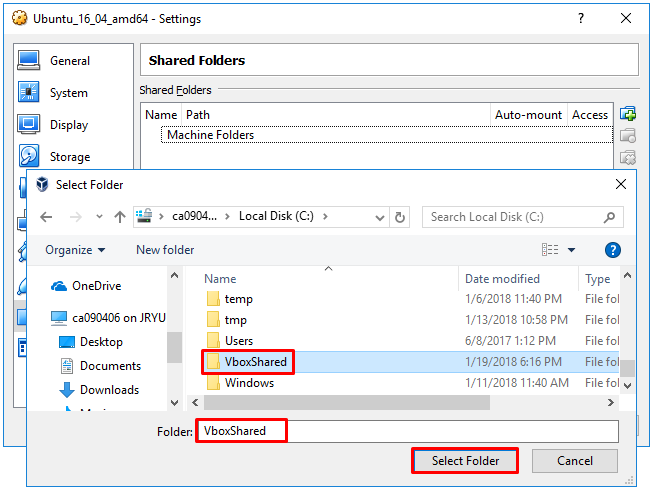Click the add shared folder icon
The width and height of the screenshot is (653, 492).
[x=628, y=114]
